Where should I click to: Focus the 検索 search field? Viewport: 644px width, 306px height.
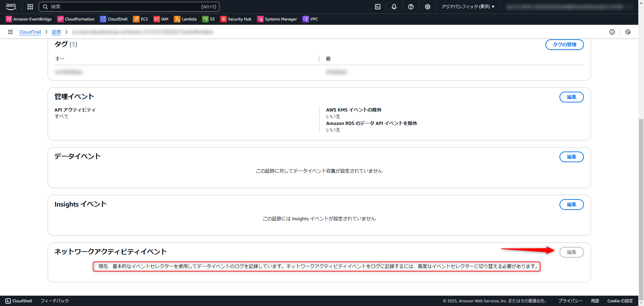pyautogui.click(x=129, y=7)
